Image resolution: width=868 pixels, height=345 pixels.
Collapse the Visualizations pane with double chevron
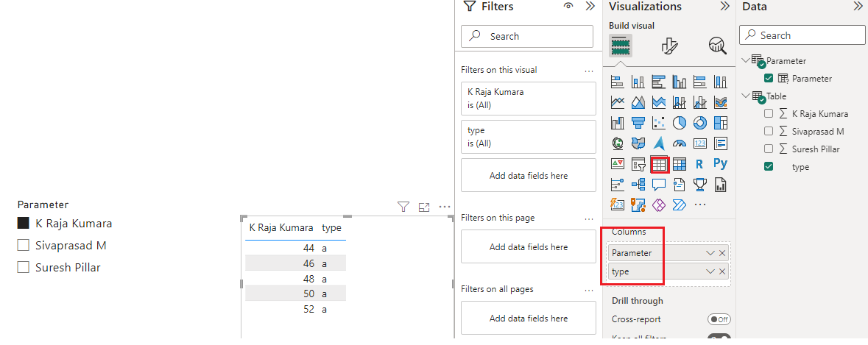[x=724, y=7]
